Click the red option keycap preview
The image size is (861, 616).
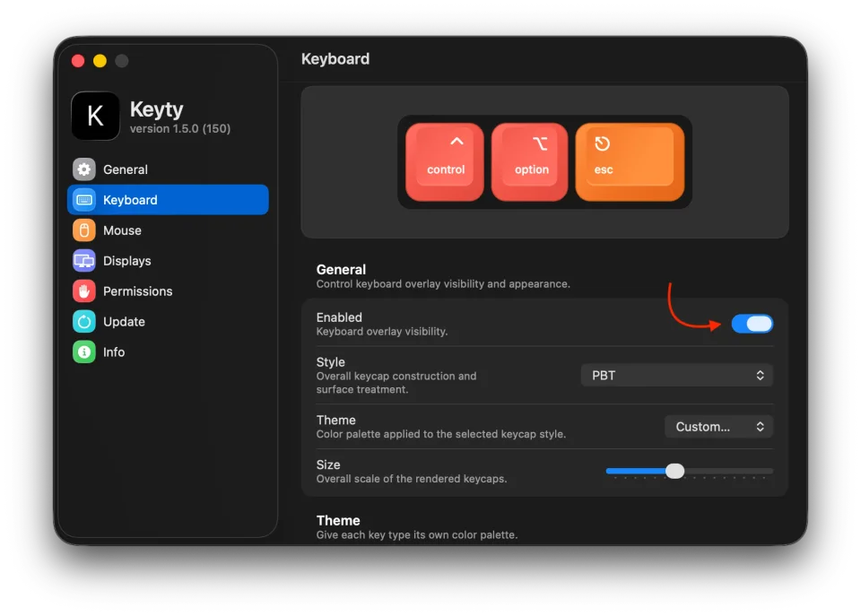click(x=530, y=162)
